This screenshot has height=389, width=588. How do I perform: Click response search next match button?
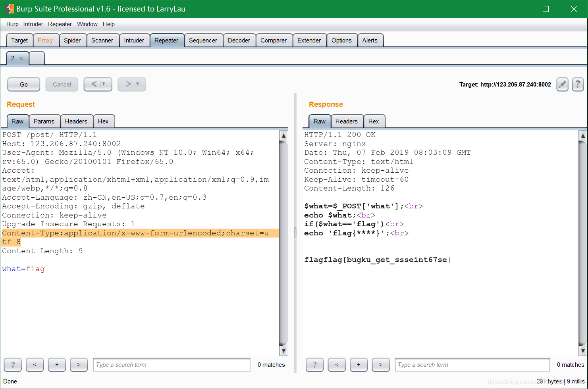click(381, 364)
